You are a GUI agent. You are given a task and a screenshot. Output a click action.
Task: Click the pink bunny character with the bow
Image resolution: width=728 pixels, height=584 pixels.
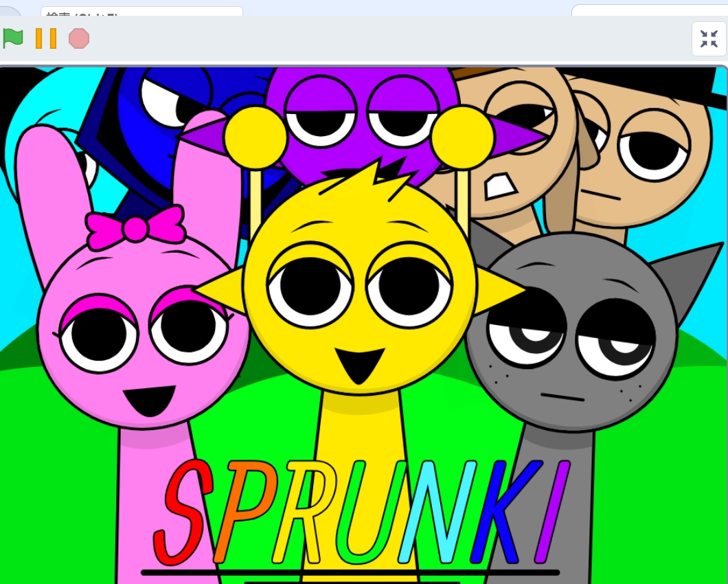[143, 332]
